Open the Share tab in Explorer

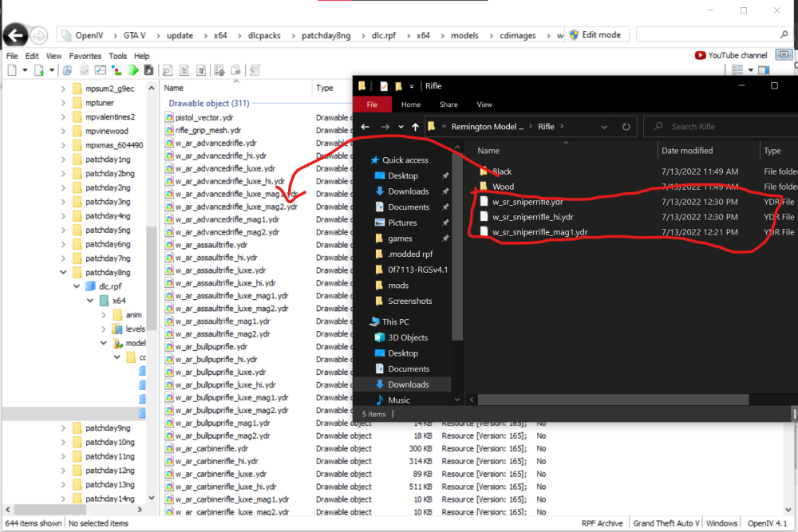[448, 104]
